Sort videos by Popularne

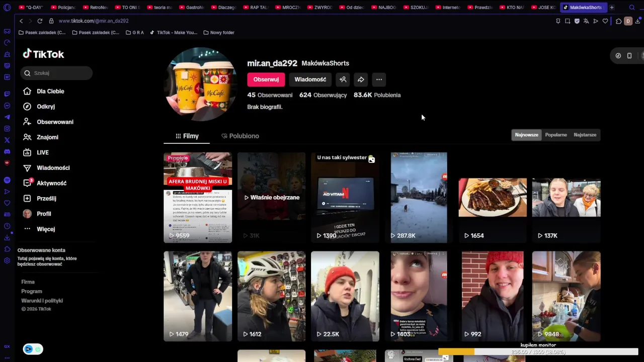[x=556, y=135]
